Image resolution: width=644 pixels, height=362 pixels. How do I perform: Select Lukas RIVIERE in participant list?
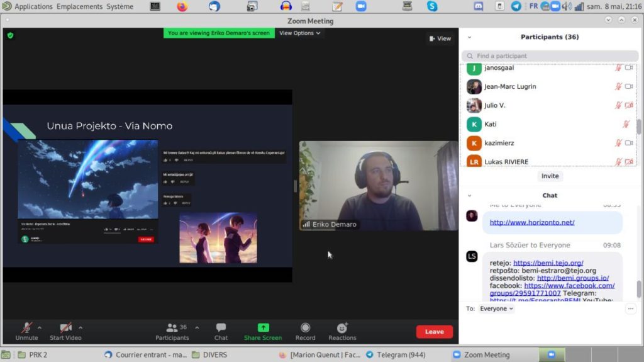click(550, 161)
